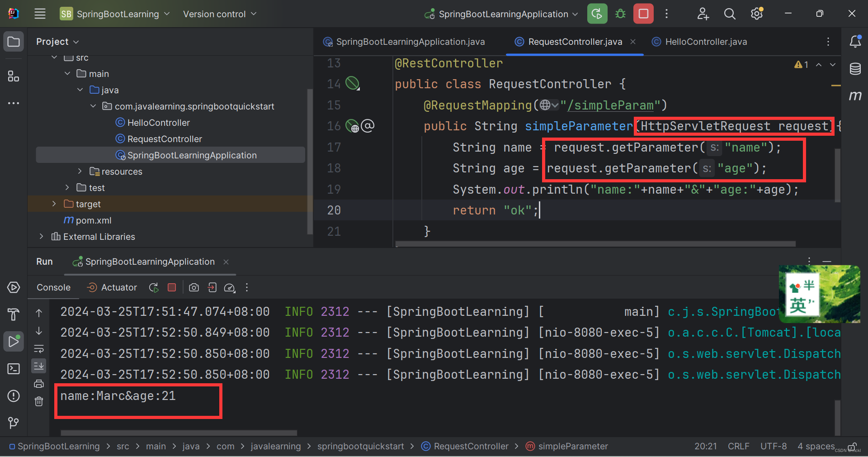Click the exit/attach icon in console toolbar

click(212, 287)
